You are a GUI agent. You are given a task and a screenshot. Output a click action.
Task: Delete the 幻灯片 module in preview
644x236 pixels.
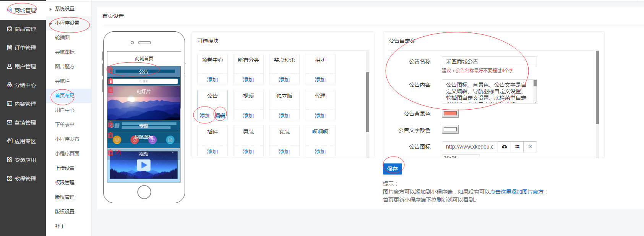[x=110, y=90]
